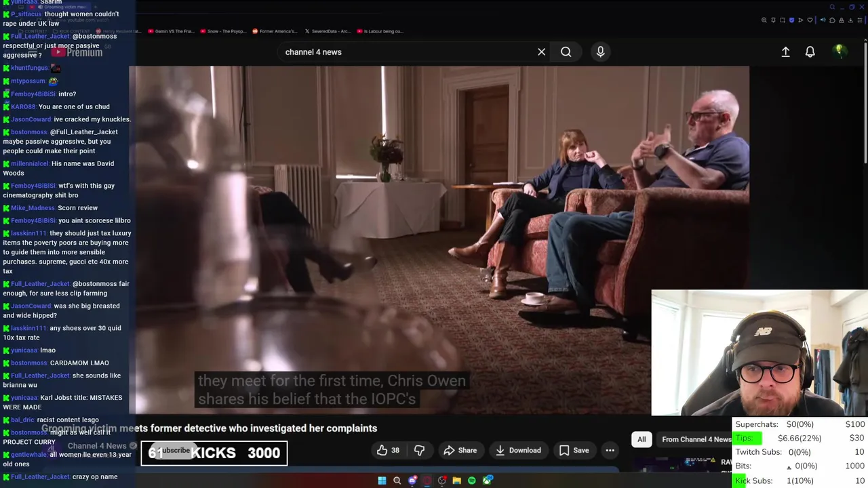Open the YouTube notifications bell
Screen dimensions: 868x488
click(810, 52)
